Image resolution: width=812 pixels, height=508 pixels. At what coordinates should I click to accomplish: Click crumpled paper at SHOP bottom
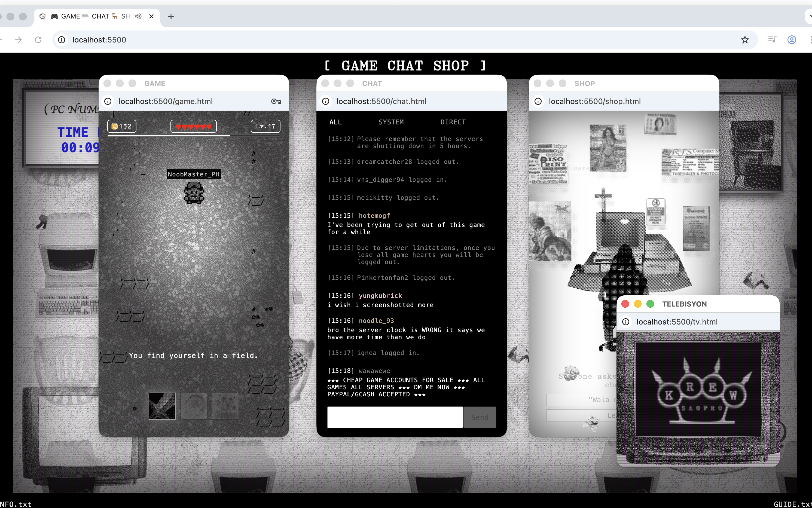click(x=591, y=423)
